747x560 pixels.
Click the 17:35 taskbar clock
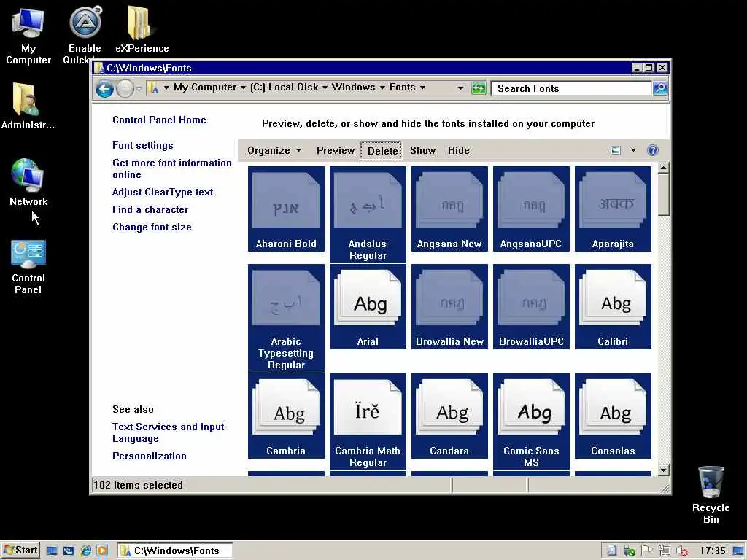tap(712, 551)
